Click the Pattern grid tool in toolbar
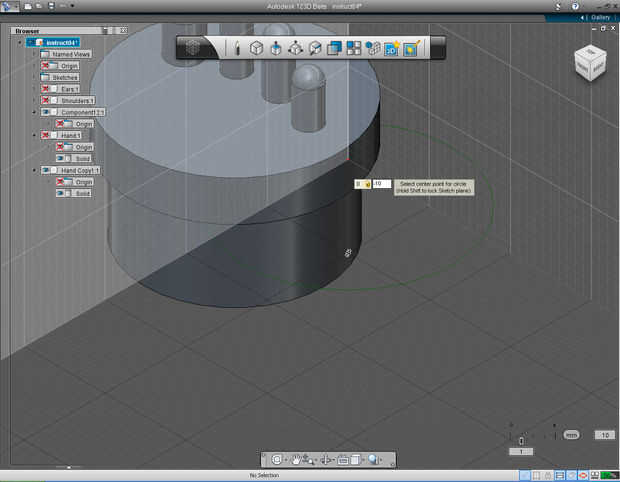 (x=354, y=47)
